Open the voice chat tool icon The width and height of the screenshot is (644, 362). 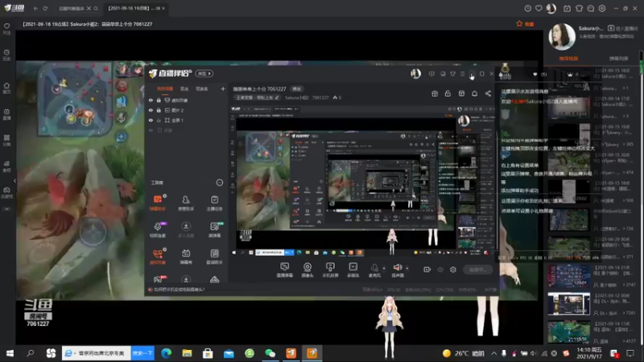point(158,229)
